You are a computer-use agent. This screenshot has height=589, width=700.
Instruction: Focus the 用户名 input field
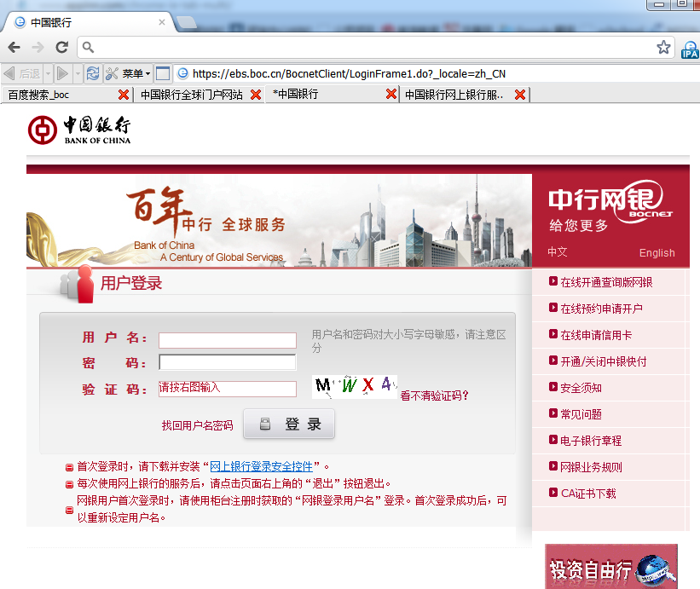pyautogui.click(x=228, y=340)
